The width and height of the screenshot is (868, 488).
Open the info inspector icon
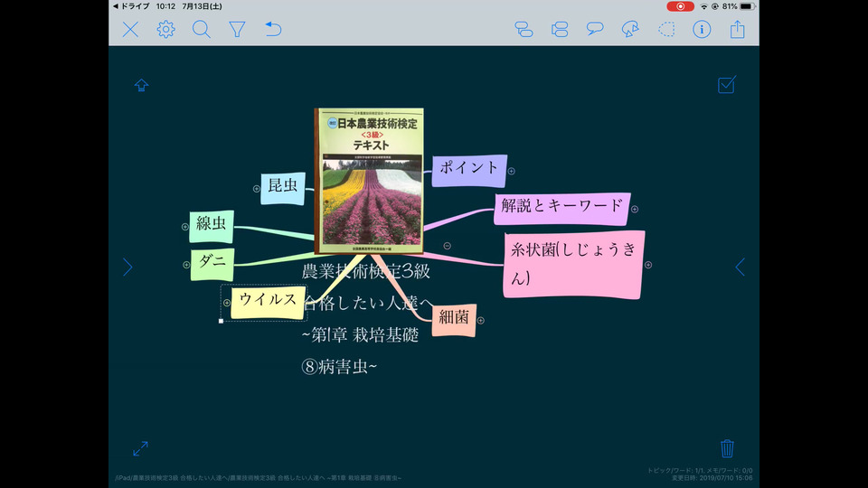[702, 29]
